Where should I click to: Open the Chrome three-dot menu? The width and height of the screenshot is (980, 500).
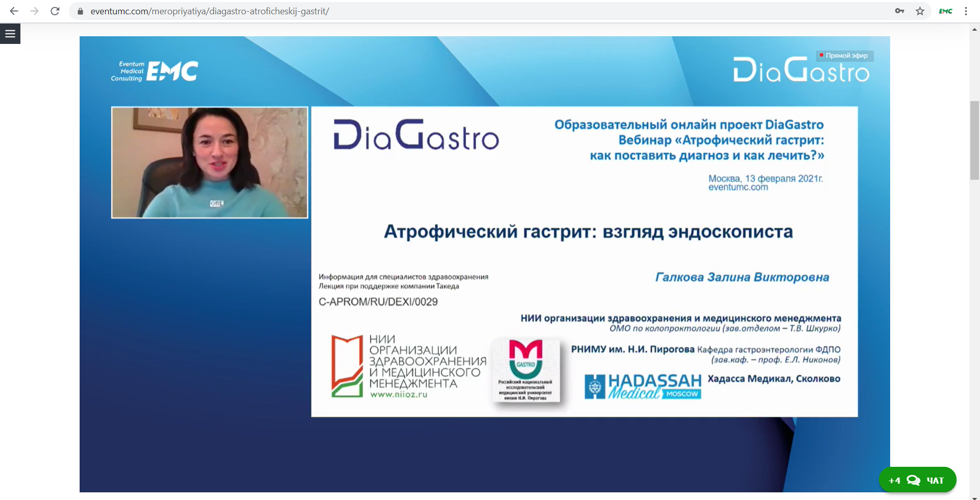point(966,11)
